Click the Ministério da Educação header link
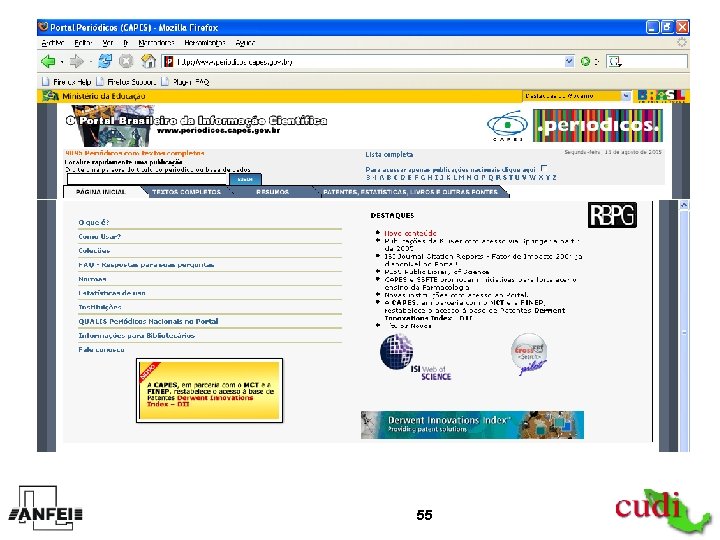The height and width of the screenshot is (540, 720). 104,96
